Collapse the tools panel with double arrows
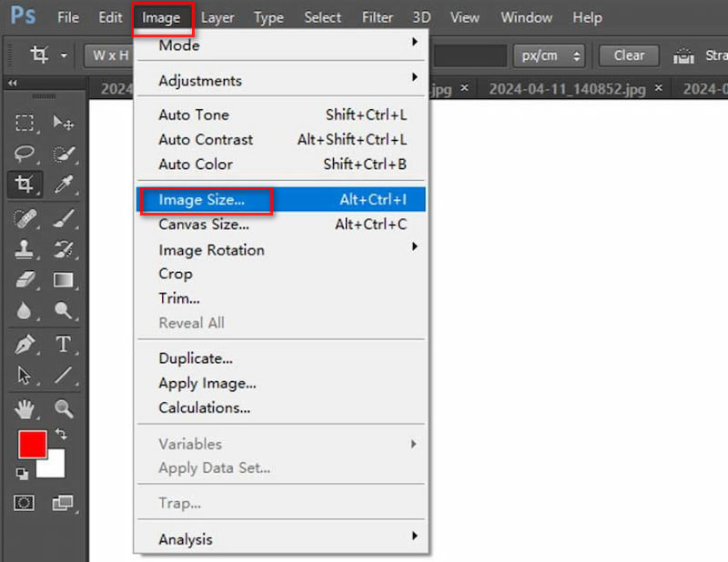 [13, 83]
